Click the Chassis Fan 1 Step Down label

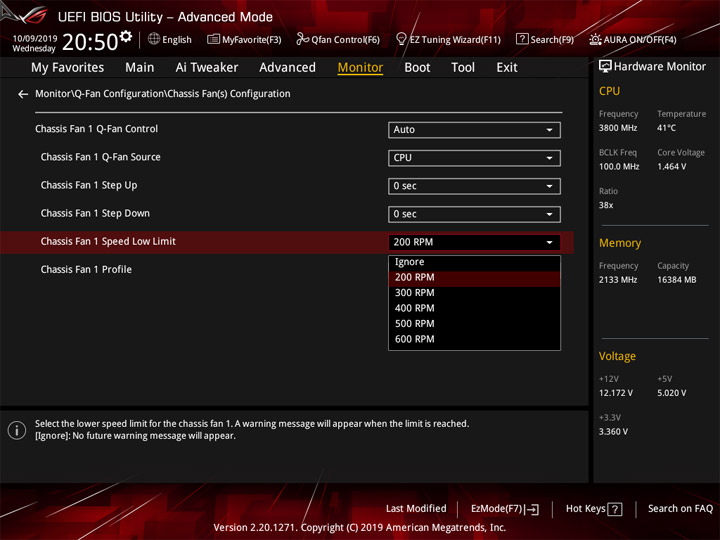coord(95,214)
